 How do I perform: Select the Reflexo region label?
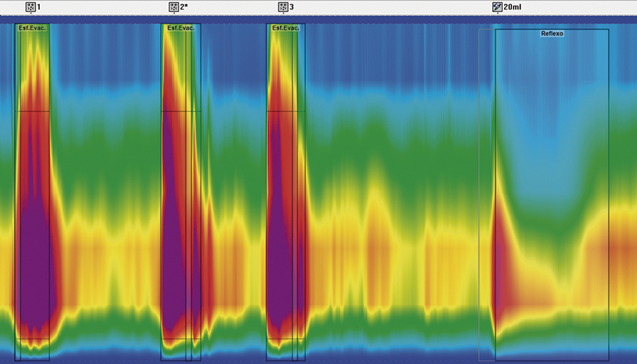[x=552, y=34]
